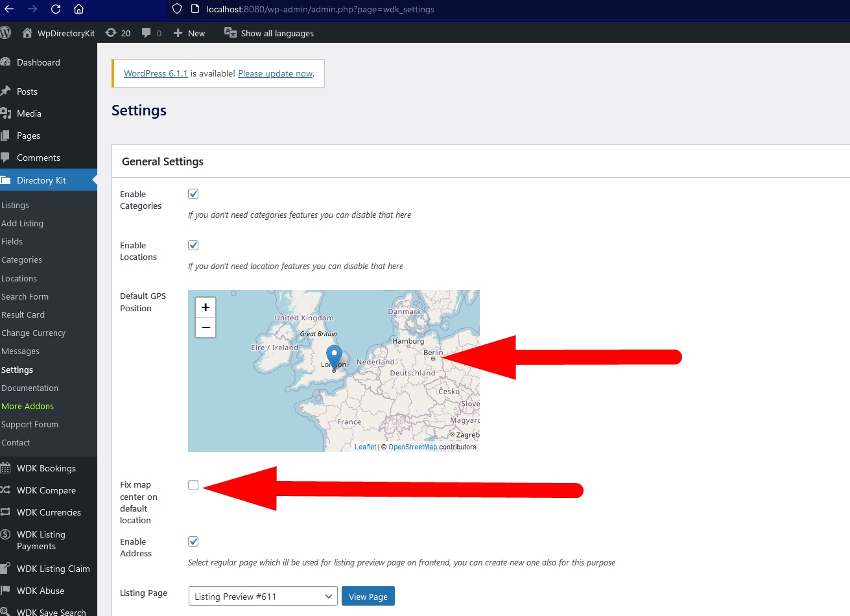Zoom in the map with plus button
850x616 pixels.
pyautogui.click(x=206, y=307)
